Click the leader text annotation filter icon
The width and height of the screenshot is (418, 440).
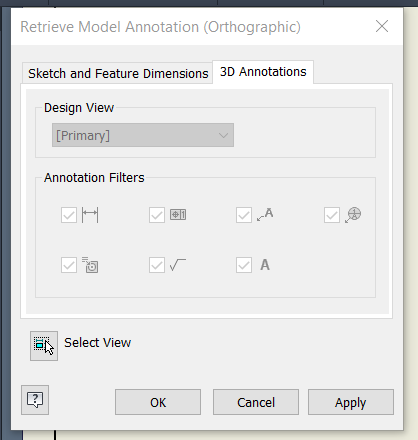[265, 214]
